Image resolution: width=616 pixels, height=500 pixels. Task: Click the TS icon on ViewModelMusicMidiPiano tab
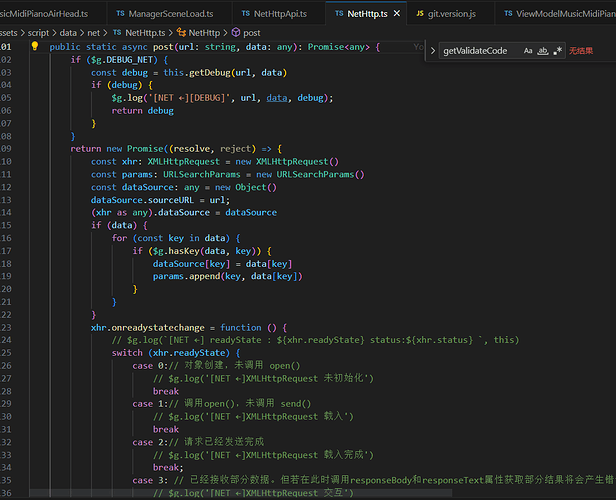(x=508, y=14)
